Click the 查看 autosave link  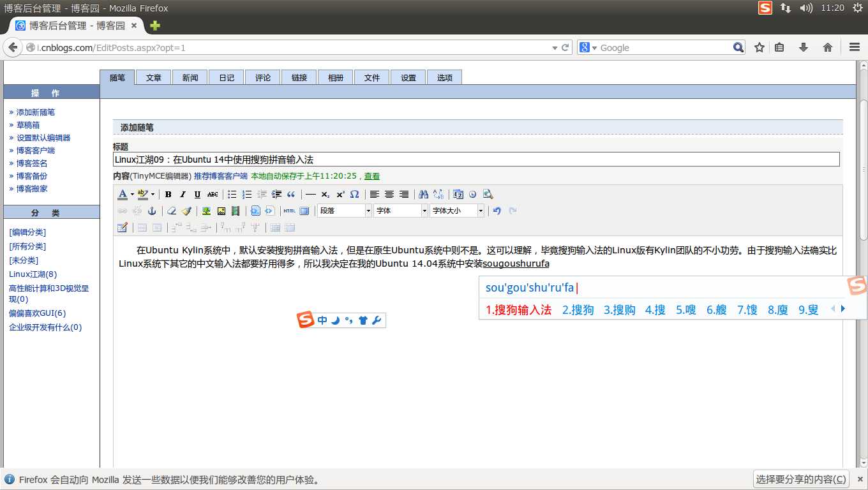click(x=372, y=176)
